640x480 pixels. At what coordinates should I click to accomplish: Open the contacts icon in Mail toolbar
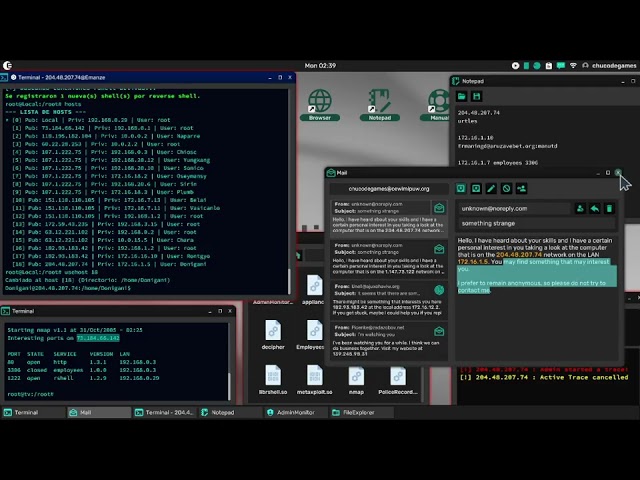(x=521, y=189)
